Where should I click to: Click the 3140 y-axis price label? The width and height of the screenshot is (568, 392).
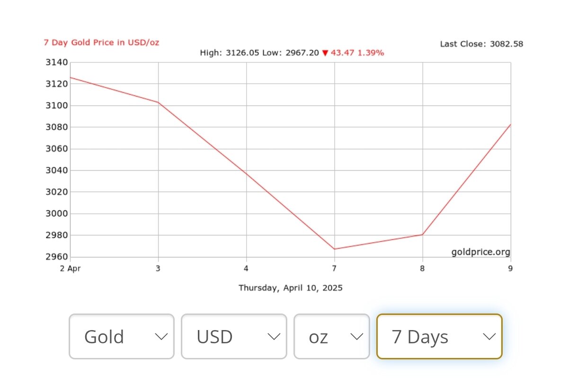57,62
